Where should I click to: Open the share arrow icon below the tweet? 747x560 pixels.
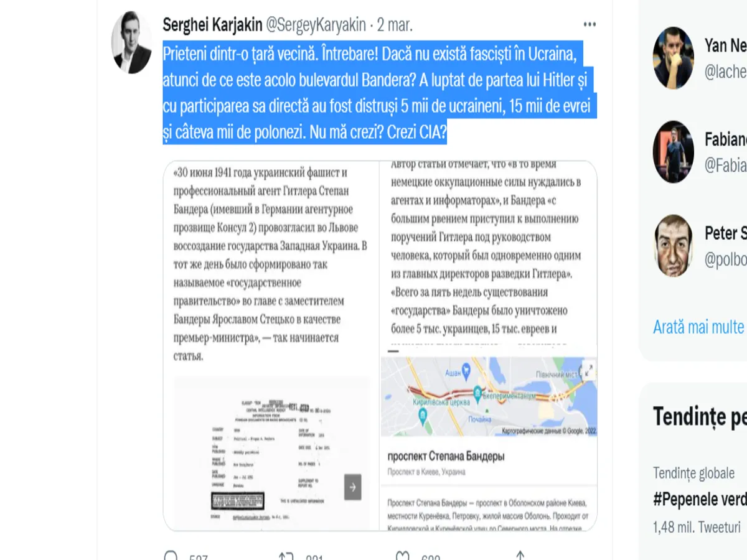coord(520,556)
